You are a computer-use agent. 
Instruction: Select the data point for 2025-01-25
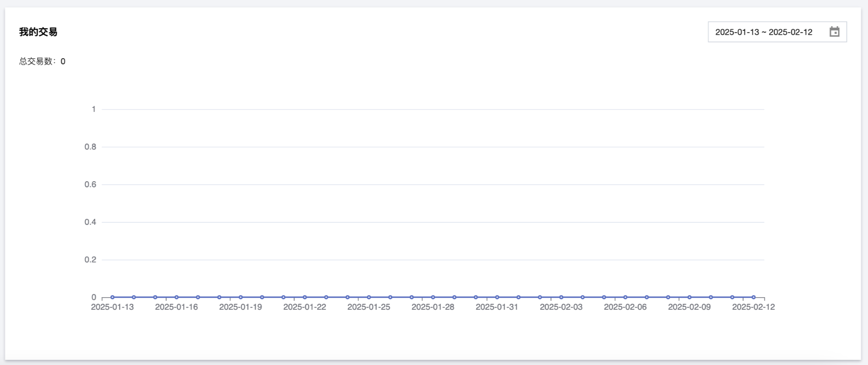pyautogui.click(x=369, y=297)
